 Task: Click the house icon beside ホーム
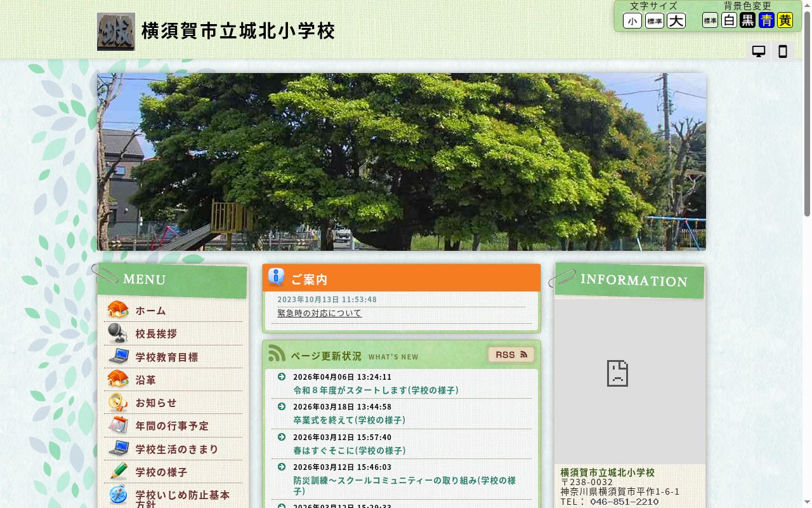(x=118, y=310)
